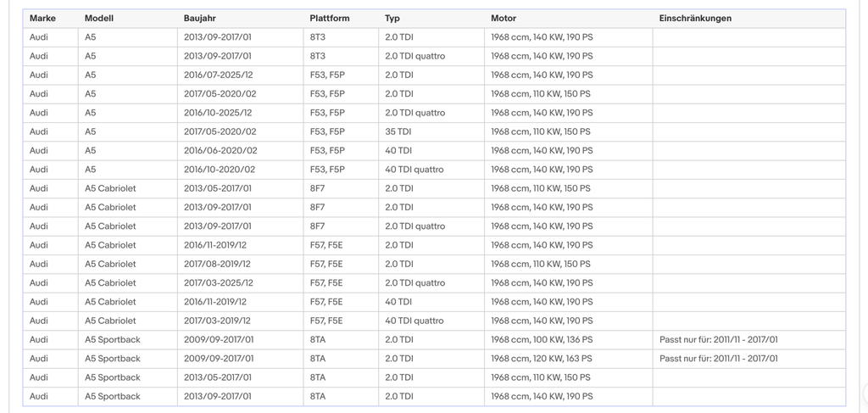Select the Baujahr 2016/07-2025/12 cell
Image resolution: width=868 pixels, height=413 pixels.
pos(240,75)
